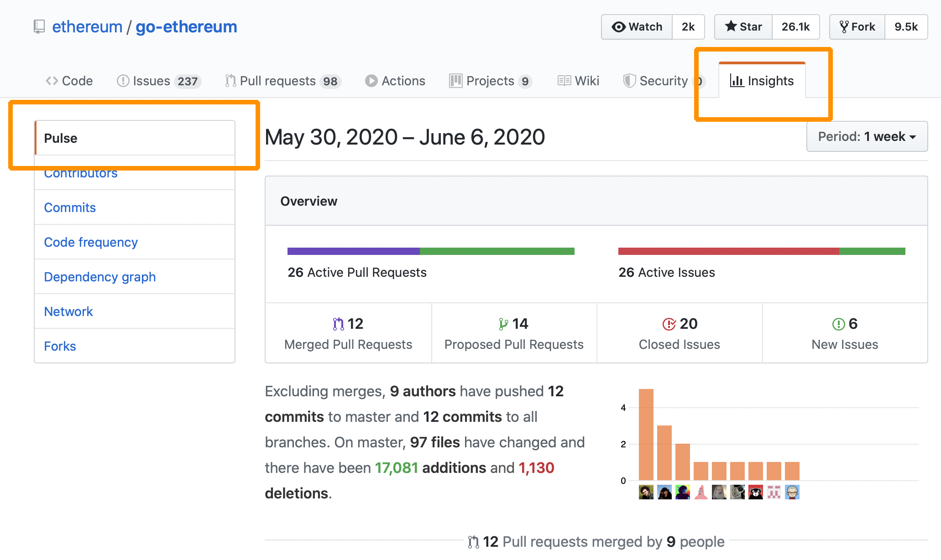Image resolution: width=941 pixels, height=560 pixels.
Task: Click the tallest commit bar in the chart
Action: pyautogui.click(x=646, y=435)
